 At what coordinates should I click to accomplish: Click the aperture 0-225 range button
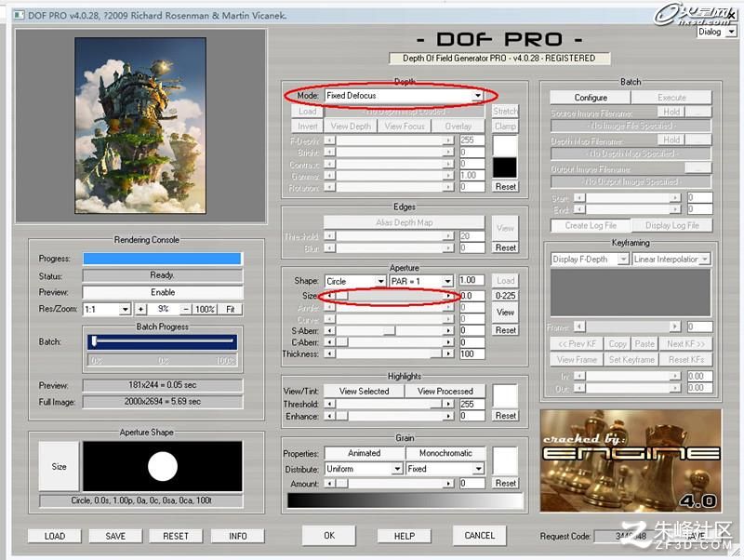pyautogui.click(x=505, y=296)
